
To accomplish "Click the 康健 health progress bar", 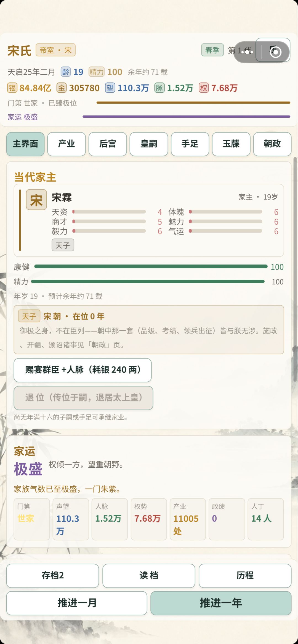I will pos(151,266).
